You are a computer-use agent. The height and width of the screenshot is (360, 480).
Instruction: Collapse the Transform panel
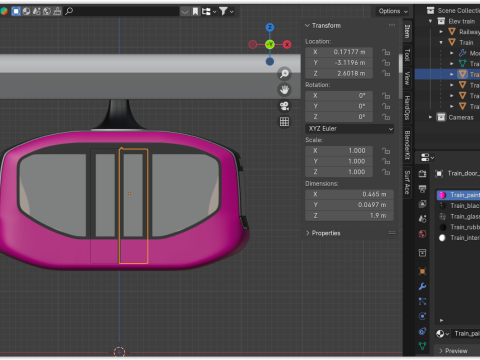308,25
